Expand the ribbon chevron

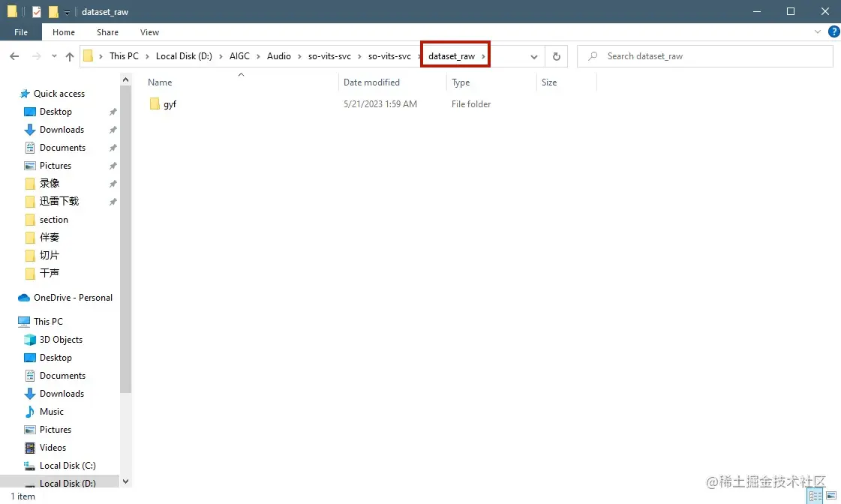818,32
